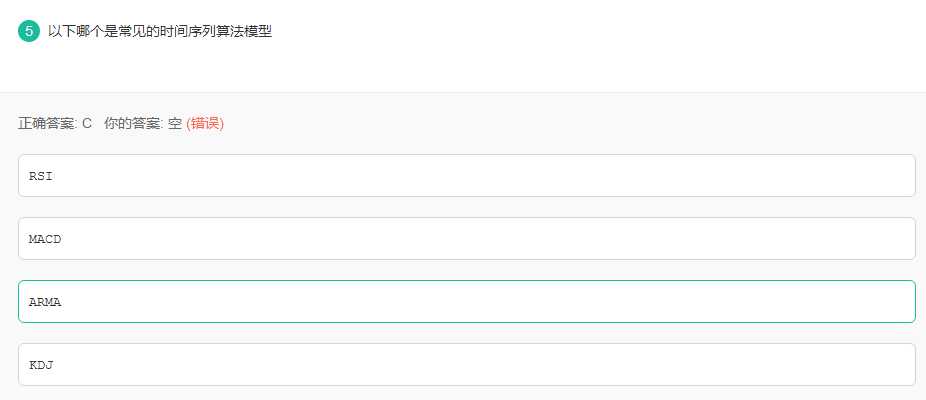Click the RSI text inside the first option
The image size is (926, 400).
[x=41, y=175]
